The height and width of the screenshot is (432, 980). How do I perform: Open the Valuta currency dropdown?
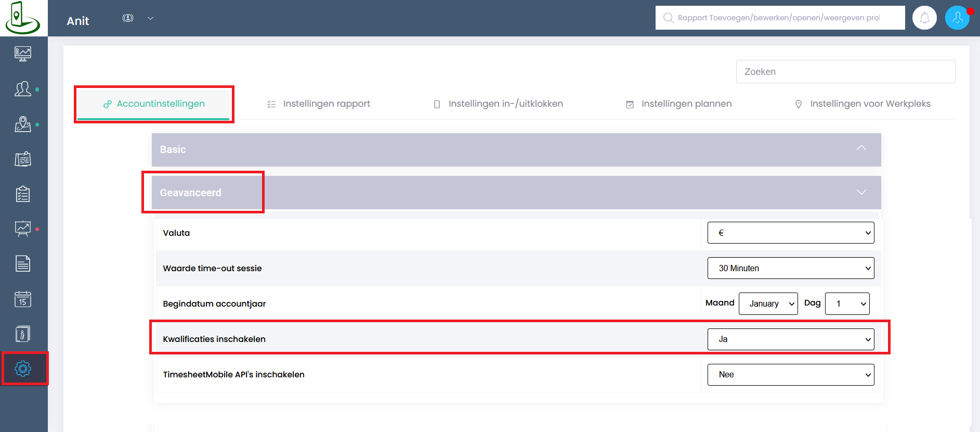pos(791,233)
